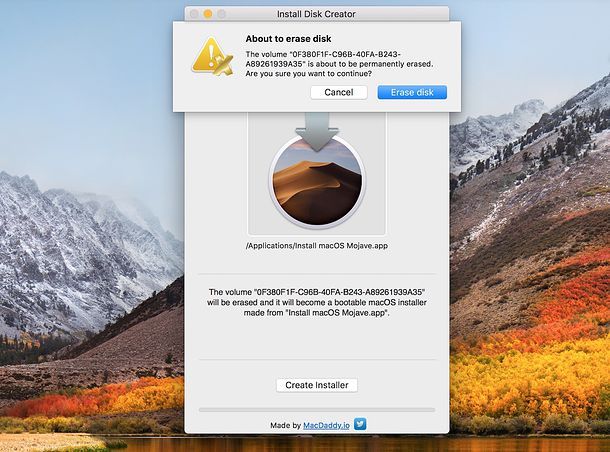Viewport: 610px width, 452px height.
Task: Click the 'will be erased' volume description text
Action: [x=317, y=302]
